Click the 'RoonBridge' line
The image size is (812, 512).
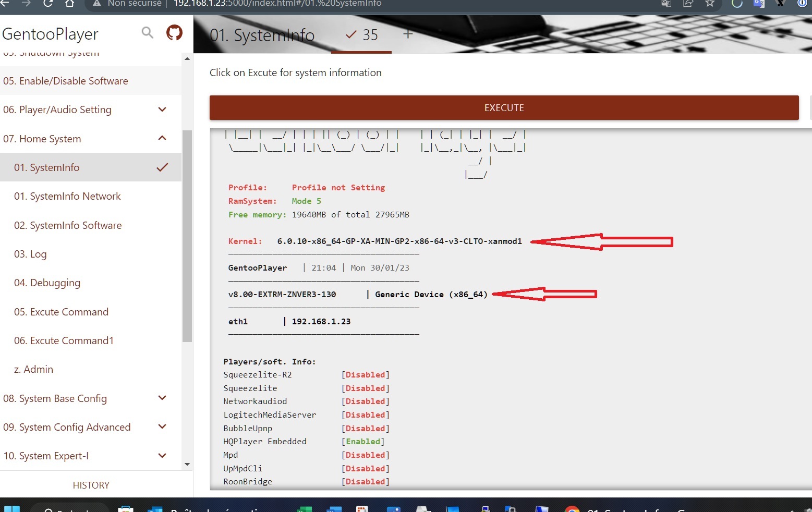pos(248,482)
